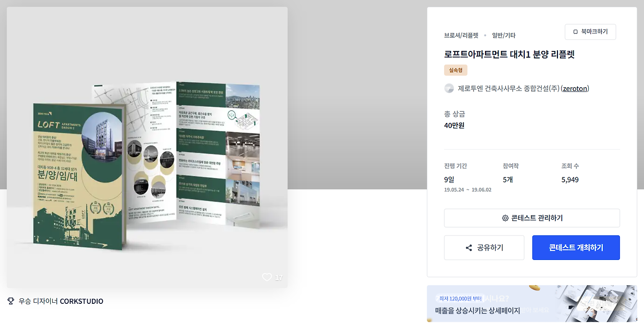Click the 최저 120,000원 부터 banner tag
The height and width of the screenshot is (326, 644).
(x=460, y=298)
